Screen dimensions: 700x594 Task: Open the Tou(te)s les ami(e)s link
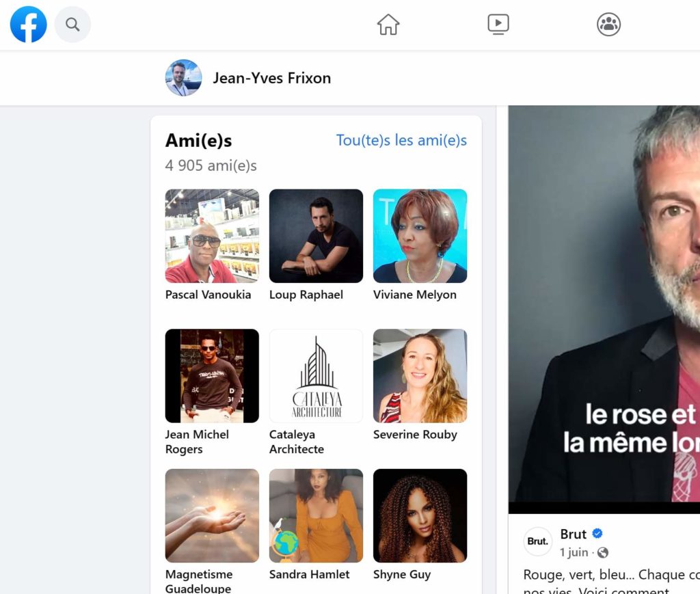click(x=401, y=140)
